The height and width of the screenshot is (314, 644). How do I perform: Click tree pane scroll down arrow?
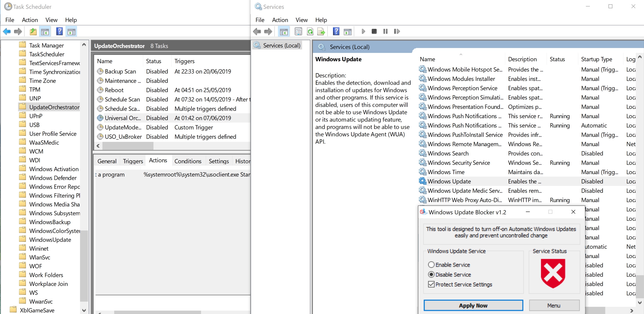(x=84, y=310)
